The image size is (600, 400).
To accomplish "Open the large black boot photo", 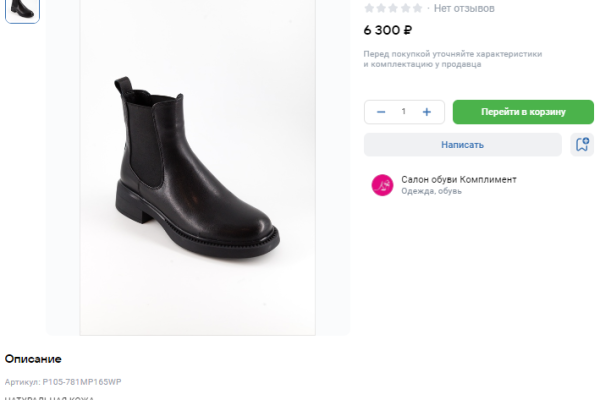I will click(197, 165).
